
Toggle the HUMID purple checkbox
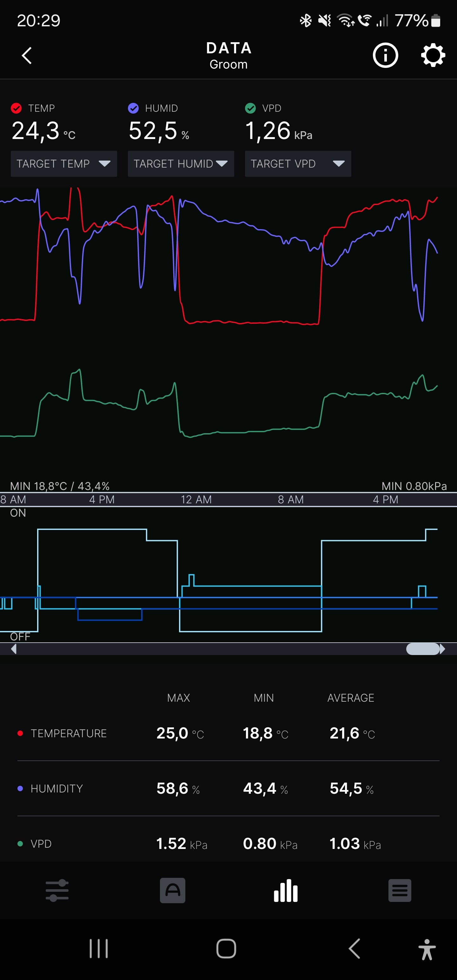tap(133, 109)
